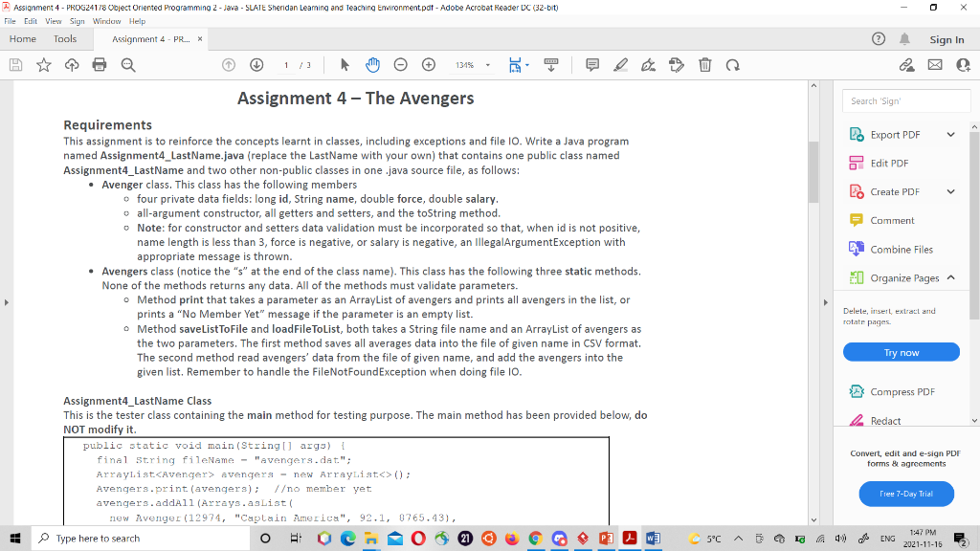Open the Help menu
Viewport: 980px width, 551px height.
pyautogui.click(x=137, y=21)
